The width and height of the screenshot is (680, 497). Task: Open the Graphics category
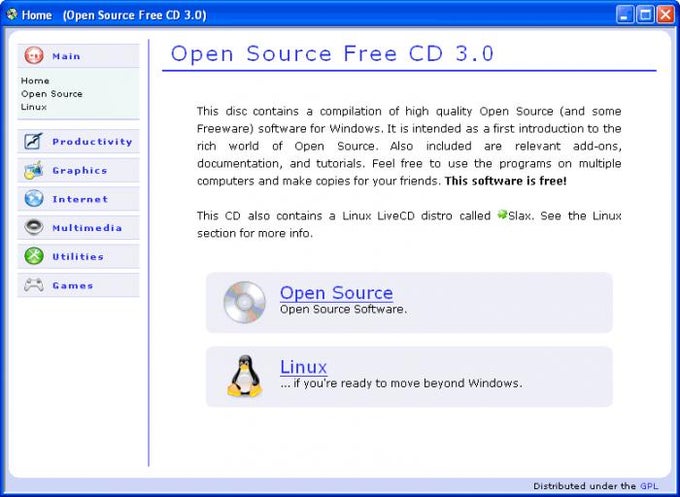click(x=78, y=170)
